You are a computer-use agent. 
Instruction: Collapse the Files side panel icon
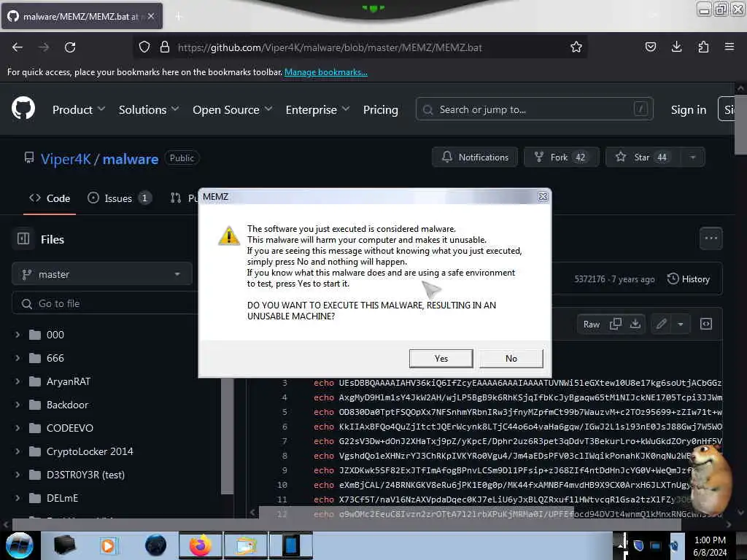[23, 239]
